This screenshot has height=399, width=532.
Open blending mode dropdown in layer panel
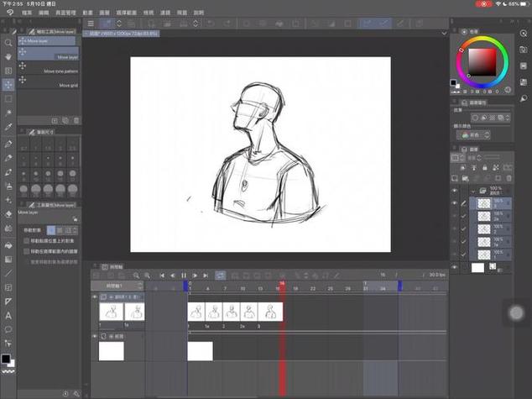coord(473,158)
